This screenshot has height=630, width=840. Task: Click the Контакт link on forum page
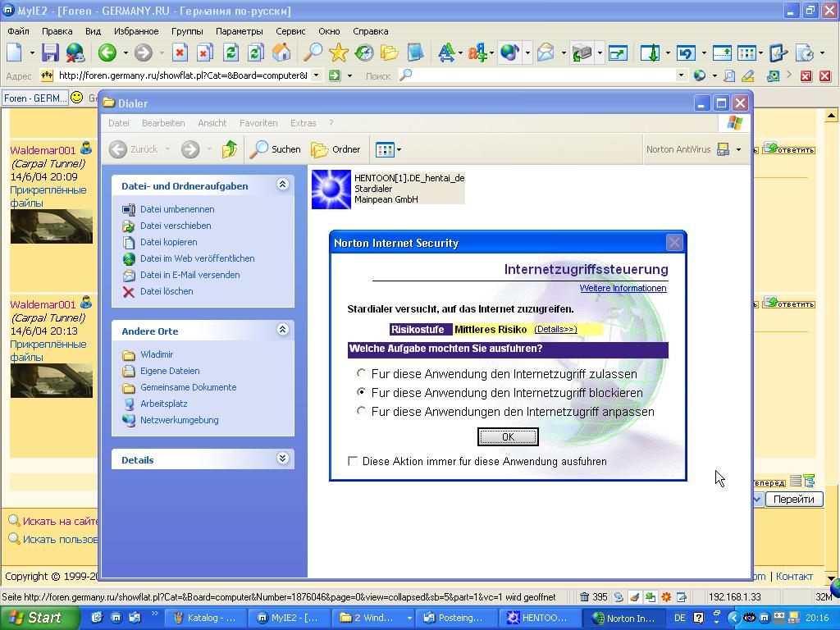pyautogui.click(x=794, y=577)
